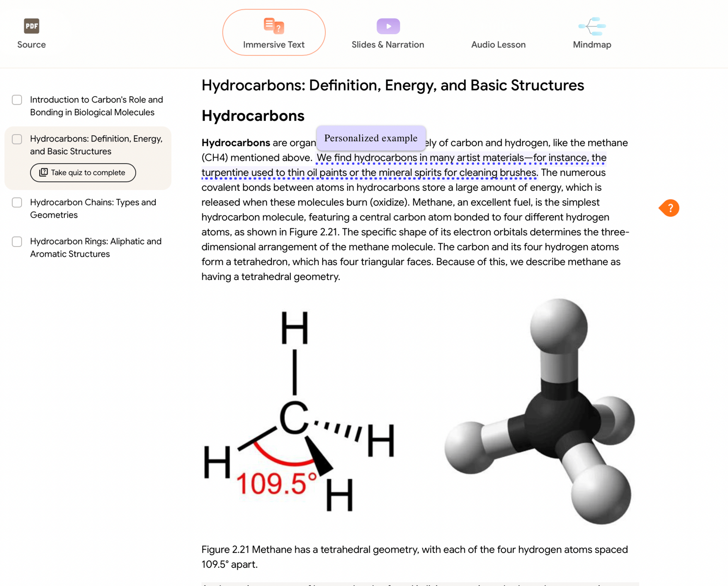Check the Hydrocarbons: Definition, Energy checkbox
Image resolution: width=728 pixels, height=586 pixels.
pos(17,139)
